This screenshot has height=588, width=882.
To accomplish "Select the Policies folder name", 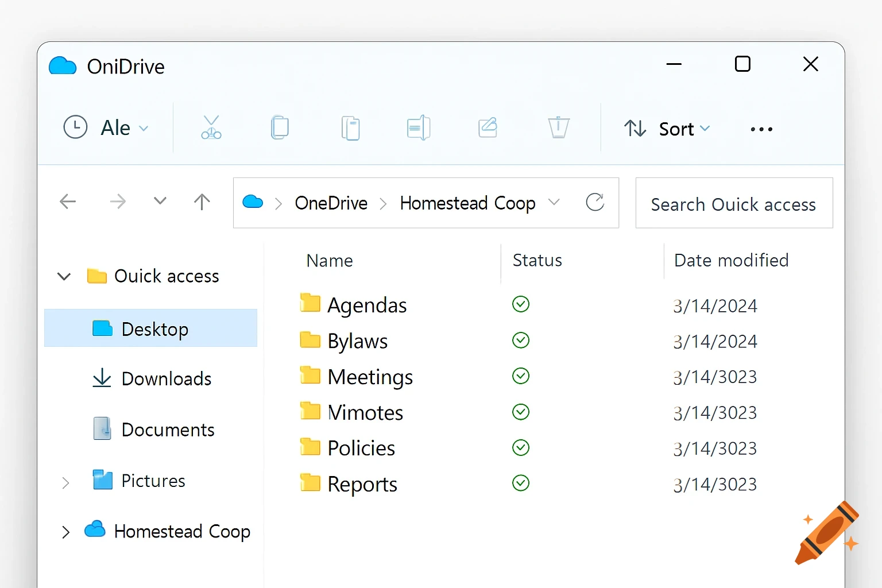I will (x=361, y=448).
